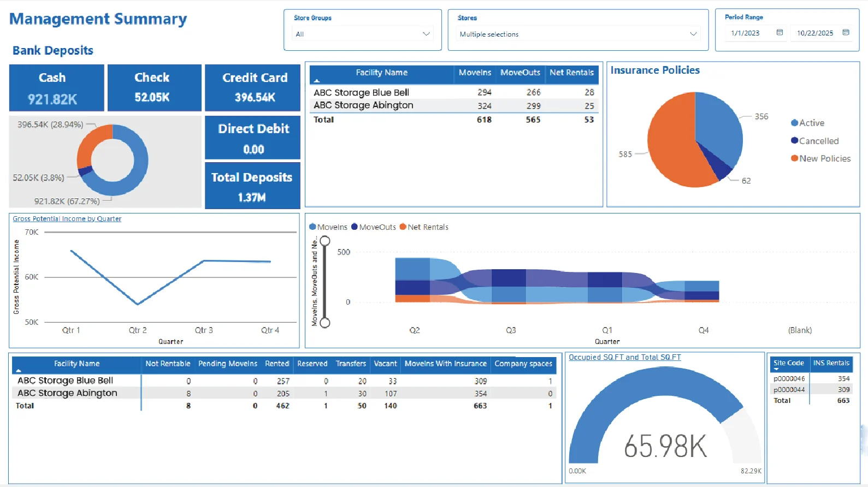The image size is (868, 487).
Task: Click the New Policies legend marker
Action: [x=794, y=158]
